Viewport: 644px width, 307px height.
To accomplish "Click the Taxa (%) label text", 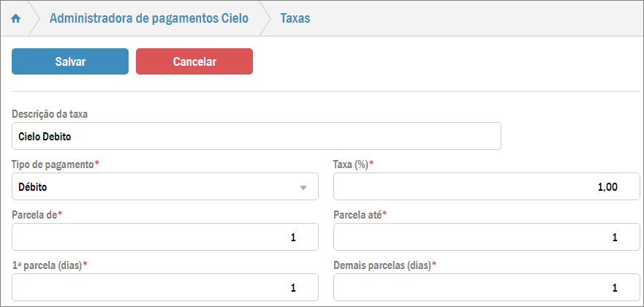I will point(351,164).
